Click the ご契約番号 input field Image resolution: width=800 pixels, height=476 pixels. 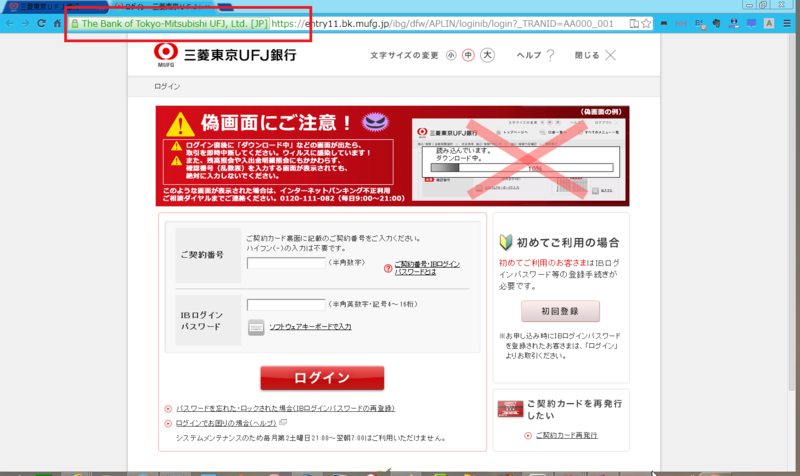pyautogui.click(x=286, y=263)
